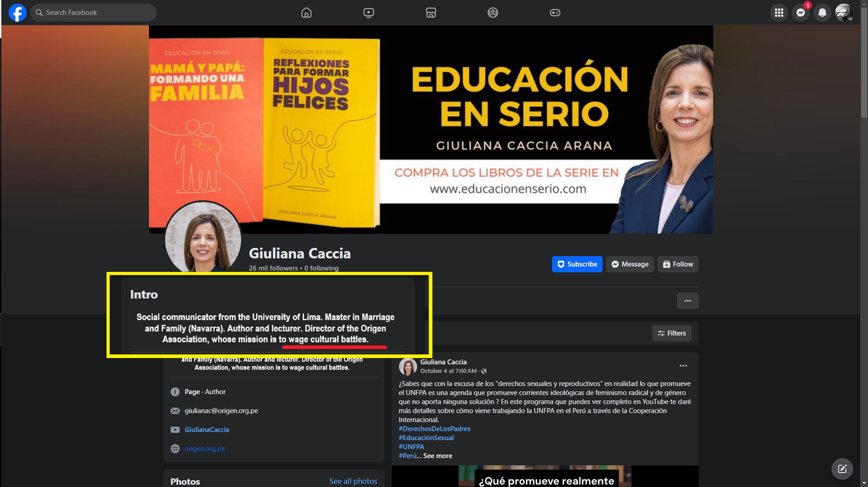
Task: Open the account profile menu
Action: pyautogui.click(x=844, y=13)
